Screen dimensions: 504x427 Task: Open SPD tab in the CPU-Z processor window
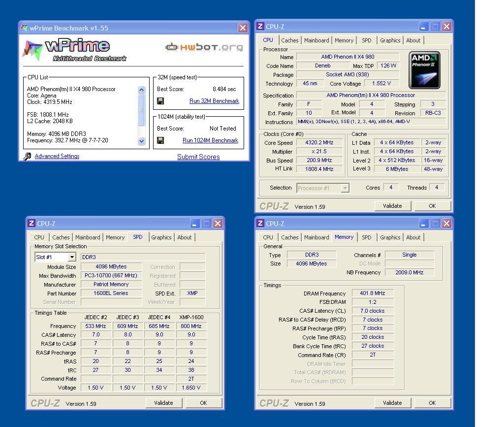pos(366,40)
